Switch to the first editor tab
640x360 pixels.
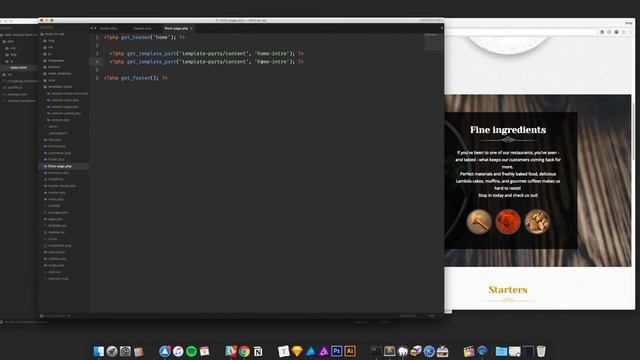(108, 28)
